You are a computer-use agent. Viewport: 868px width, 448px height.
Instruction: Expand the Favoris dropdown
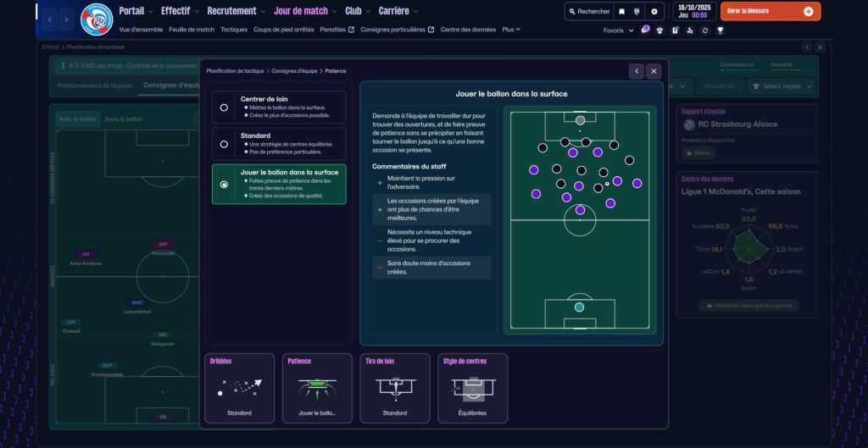(617, 30)
